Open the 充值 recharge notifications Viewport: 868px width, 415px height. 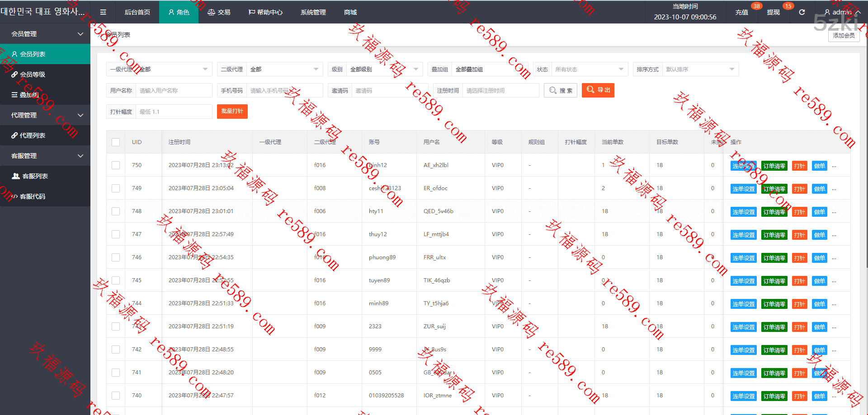741,12
